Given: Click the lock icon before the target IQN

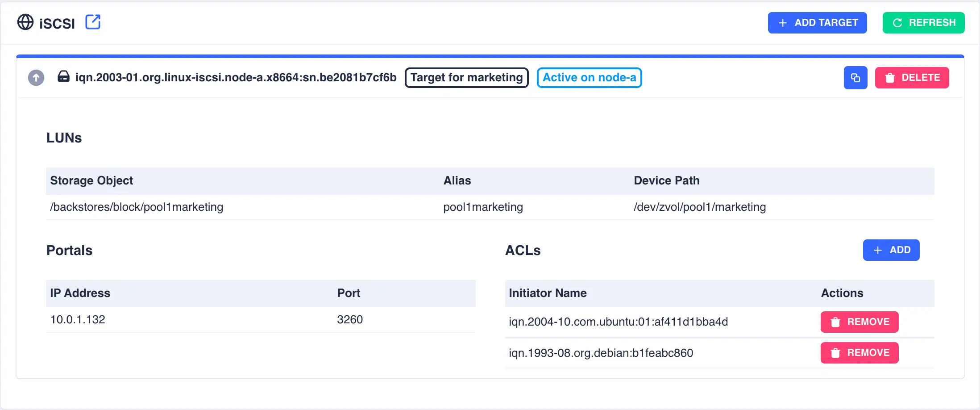Looking at the screenshot, I should pos(63,77).
